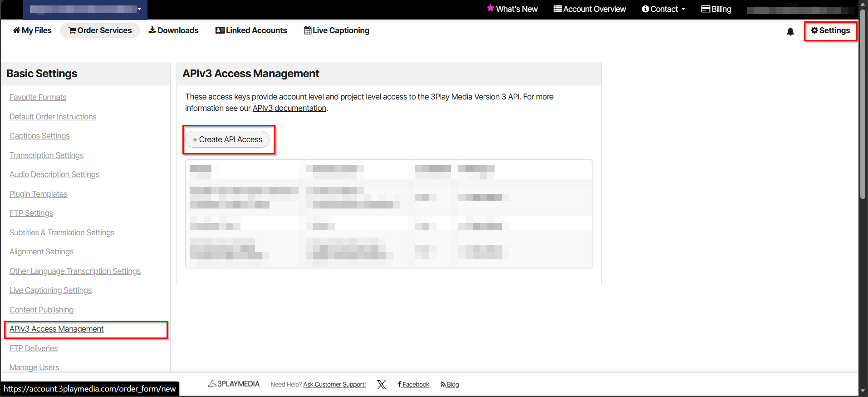Open What's New announcements
868x397 pixels.
(x=512, y=9)
